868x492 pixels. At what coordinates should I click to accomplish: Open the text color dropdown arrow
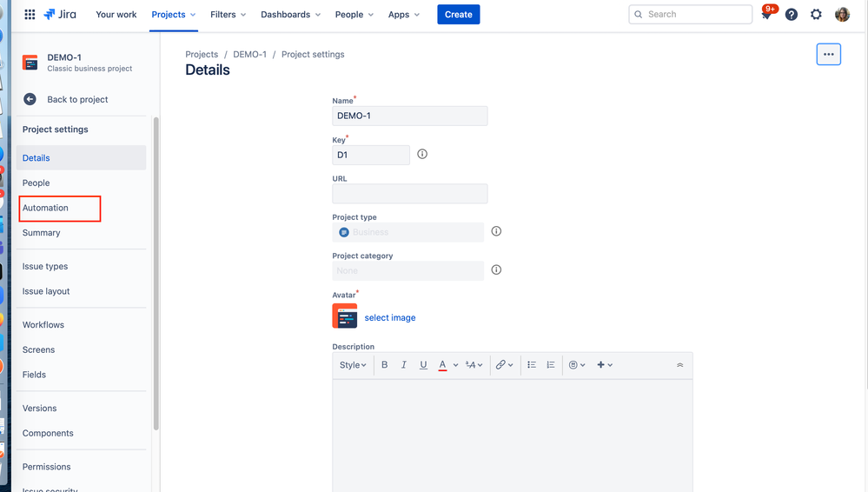pos(455,365)
